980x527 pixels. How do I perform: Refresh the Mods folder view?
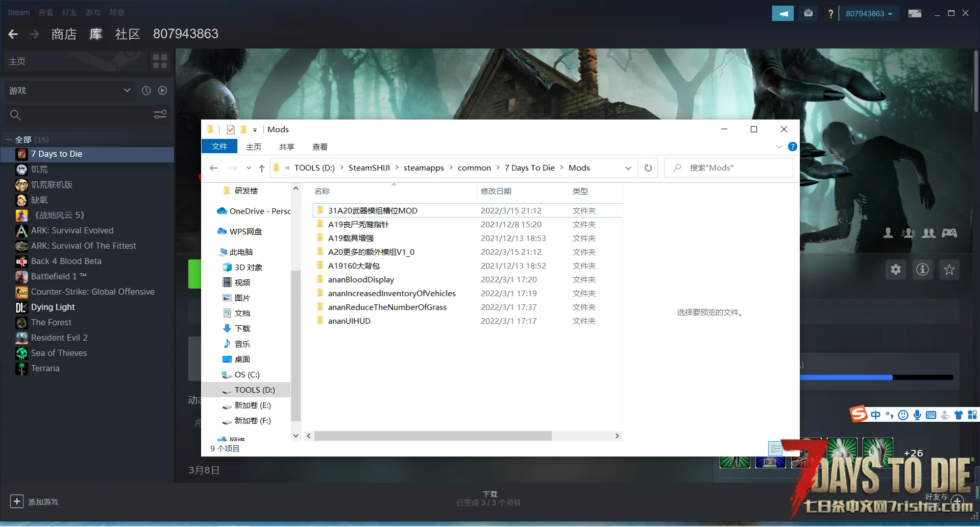[x=648, y=168]
